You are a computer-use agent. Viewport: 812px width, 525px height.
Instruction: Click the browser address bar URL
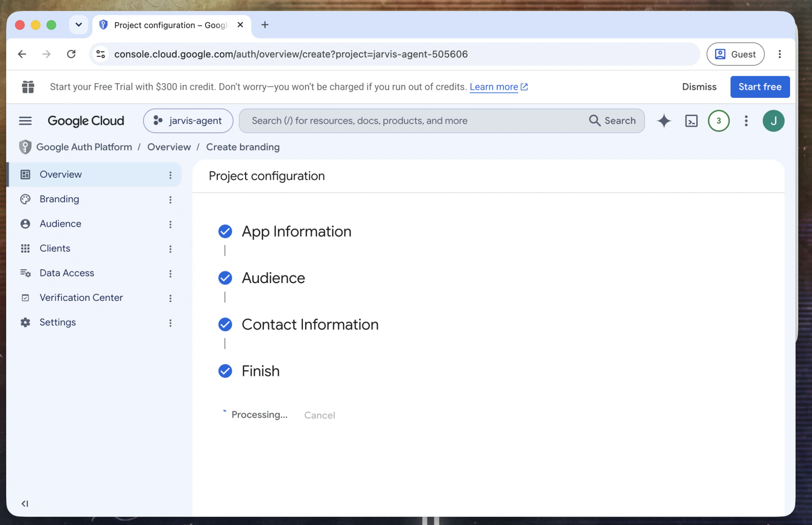pyautogui.click(x=291, y=54)
